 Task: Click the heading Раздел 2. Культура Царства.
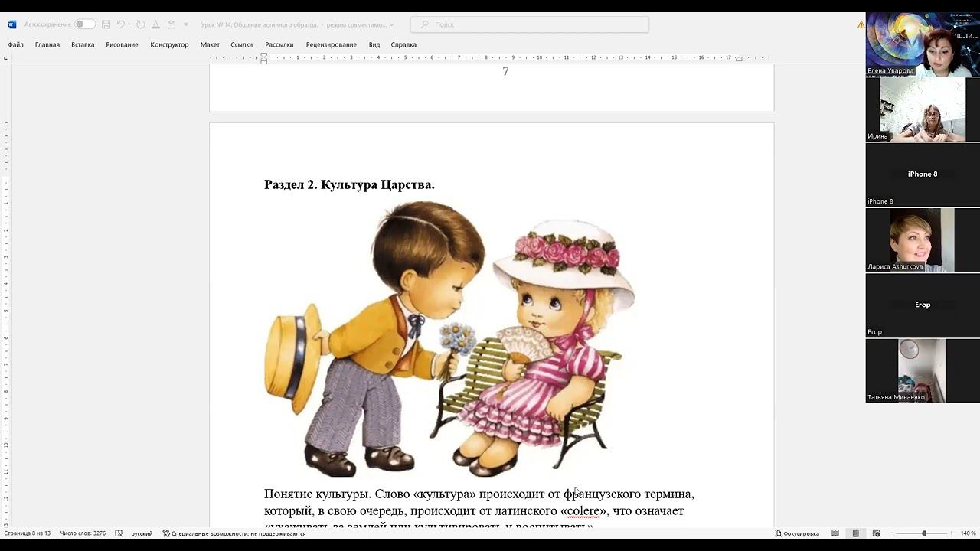(x=349, y=184)
